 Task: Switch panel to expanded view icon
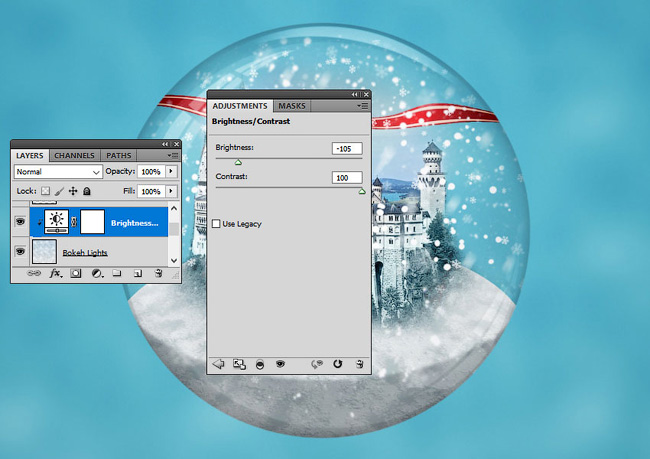coord(239,364)
